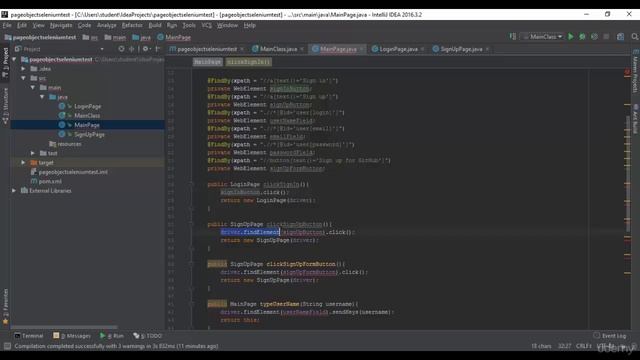Open the Project Structure icon
The image size is (640, 360).
pyautogui.click(x=620, y=37)
